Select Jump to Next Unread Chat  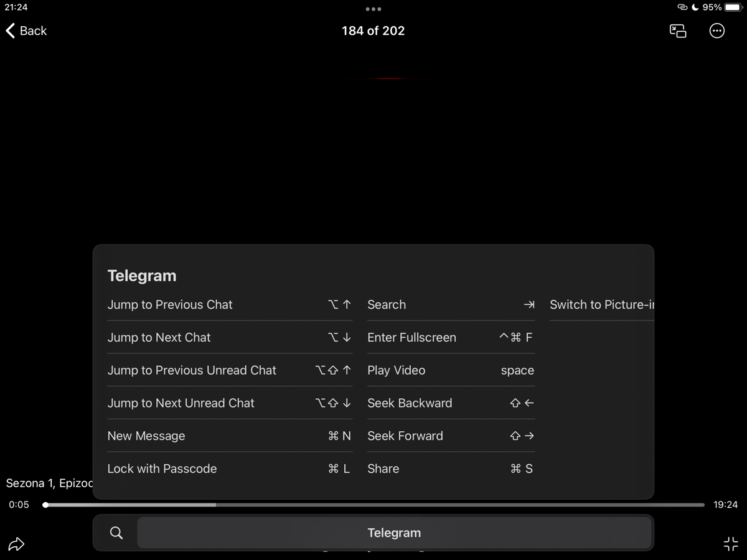(x=230, y=403)
